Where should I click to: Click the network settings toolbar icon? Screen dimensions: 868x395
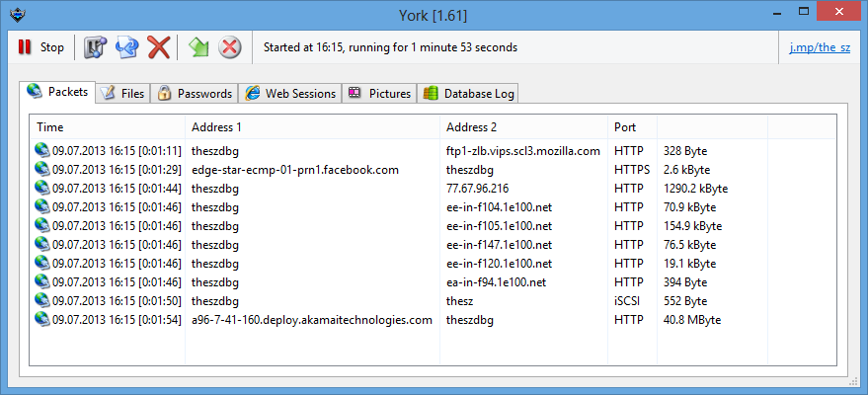click(x=95, y=47)
